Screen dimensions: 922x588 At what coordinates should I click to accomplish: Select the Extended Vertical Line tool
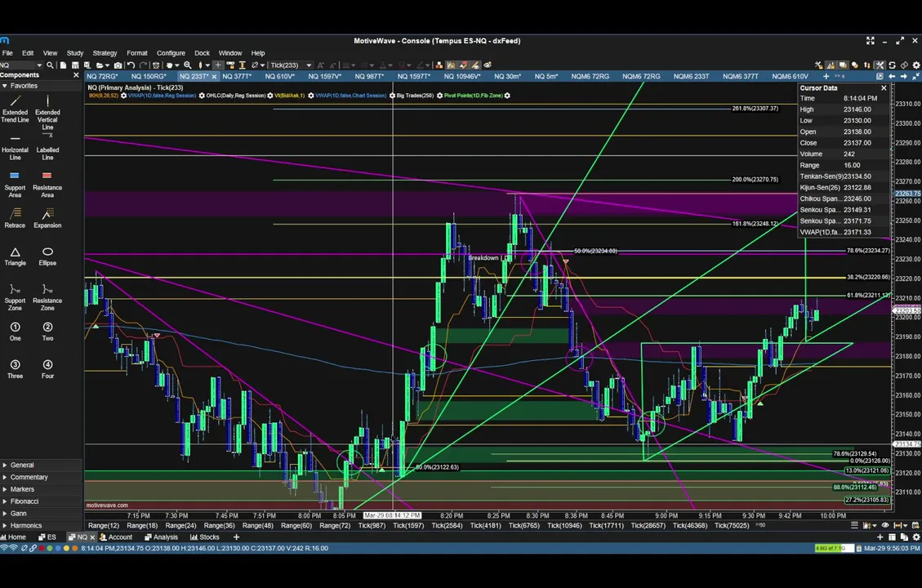[x=47, y=113]
